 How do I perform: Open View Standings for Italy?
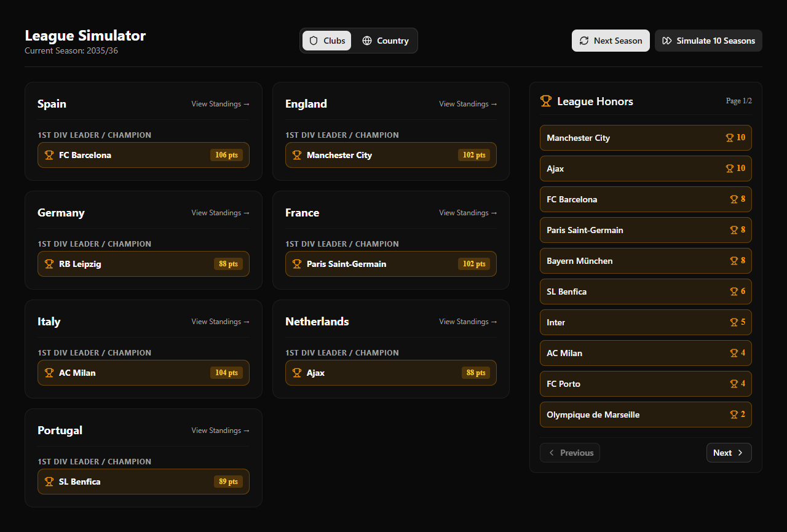tap(221, 322)
